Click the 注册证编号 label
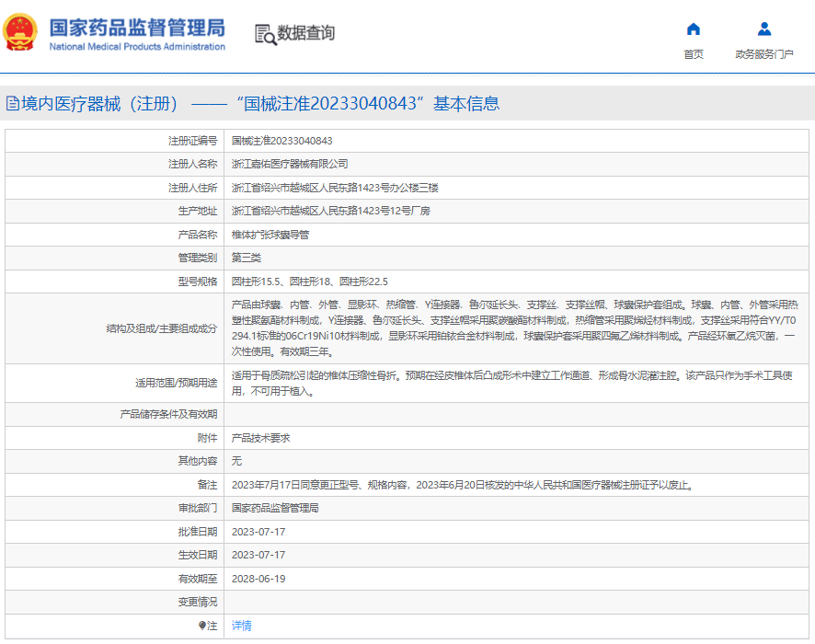 [193, 141]
